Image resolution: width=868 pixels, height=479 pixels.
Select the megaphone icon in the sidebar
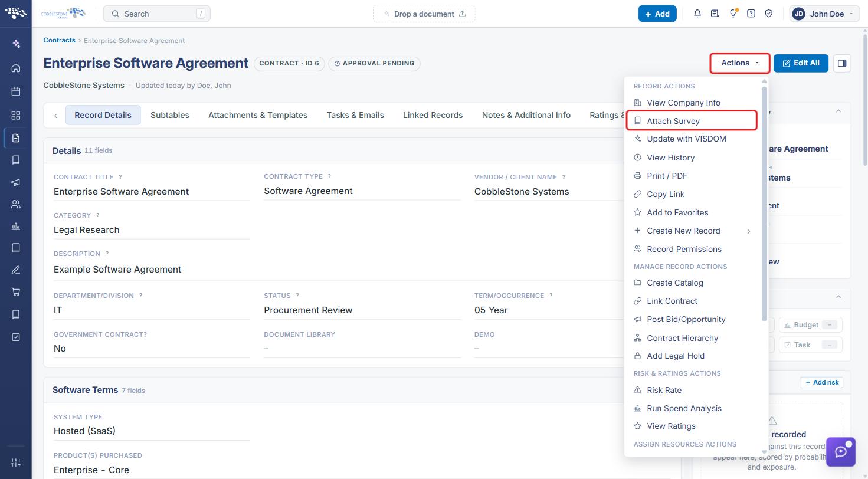pyautogui.click(x=16, y=182)
